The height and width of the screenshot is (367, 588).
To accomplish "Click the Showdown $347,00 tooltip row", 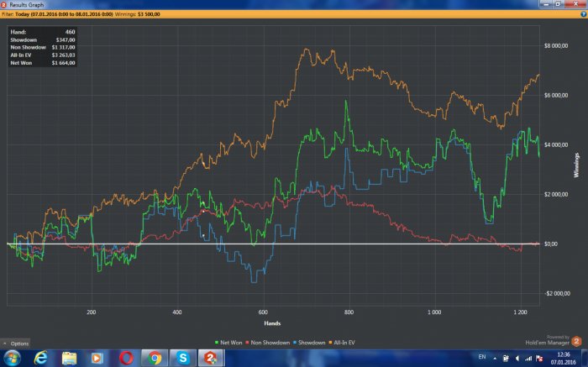I will pyautogui.click(x=43, y=39).
